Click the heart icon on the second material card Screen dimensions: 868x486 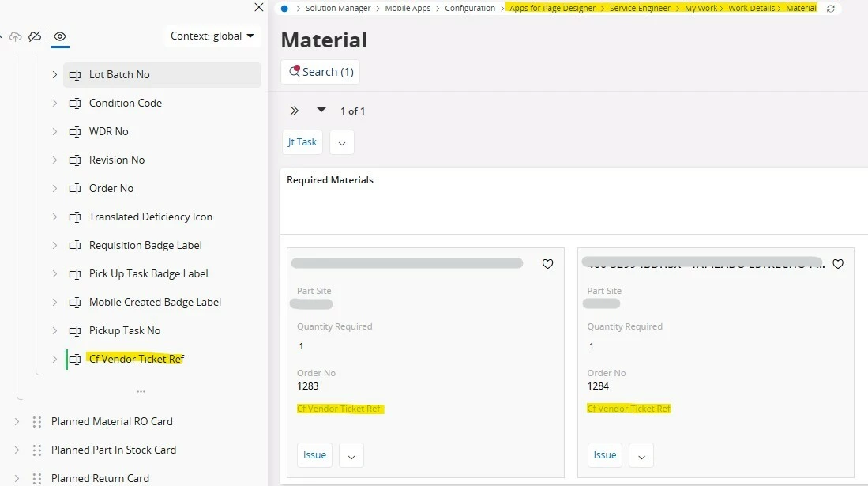click(838, 264)
